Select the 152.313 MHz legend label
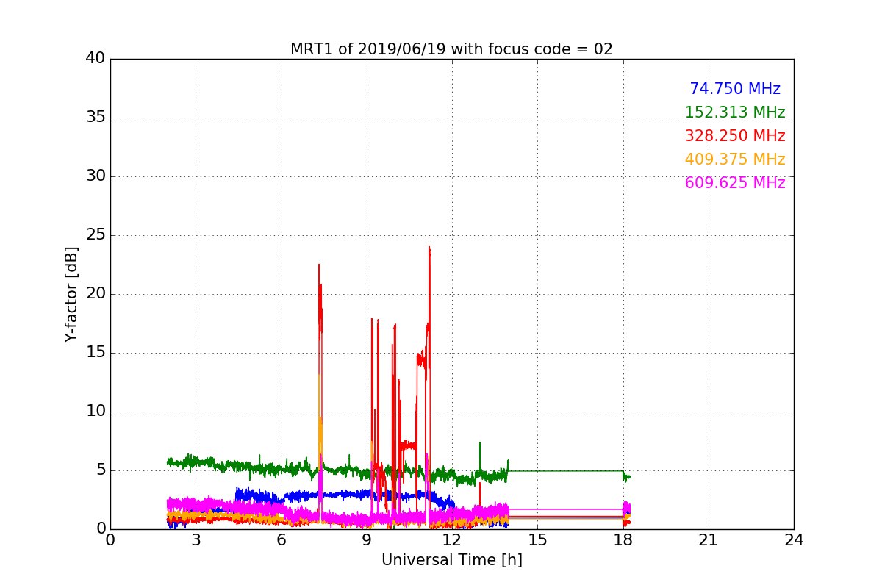The image size is (882, 588). 735,112
